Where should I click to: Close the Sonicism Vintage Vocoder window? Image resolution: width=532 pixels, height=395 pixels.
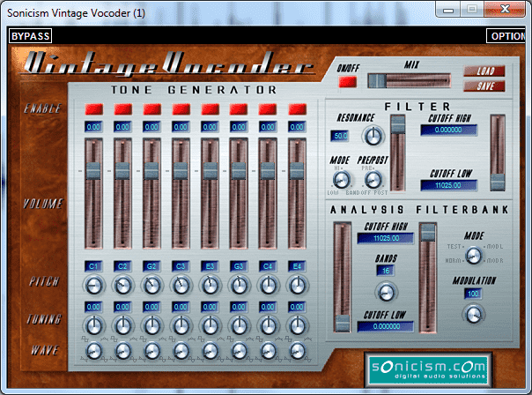coord(506,9)
